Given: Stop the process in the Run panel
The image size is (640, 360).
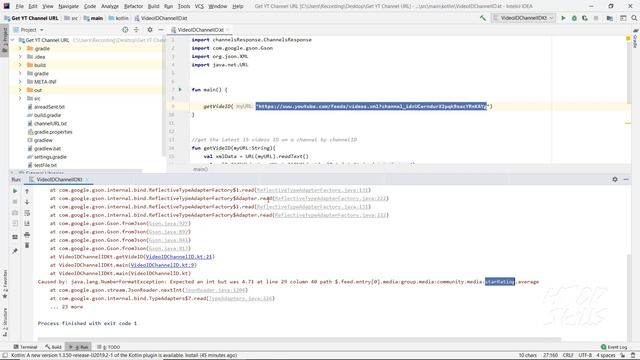Looking at the screenshot, I should click(15, 202).
